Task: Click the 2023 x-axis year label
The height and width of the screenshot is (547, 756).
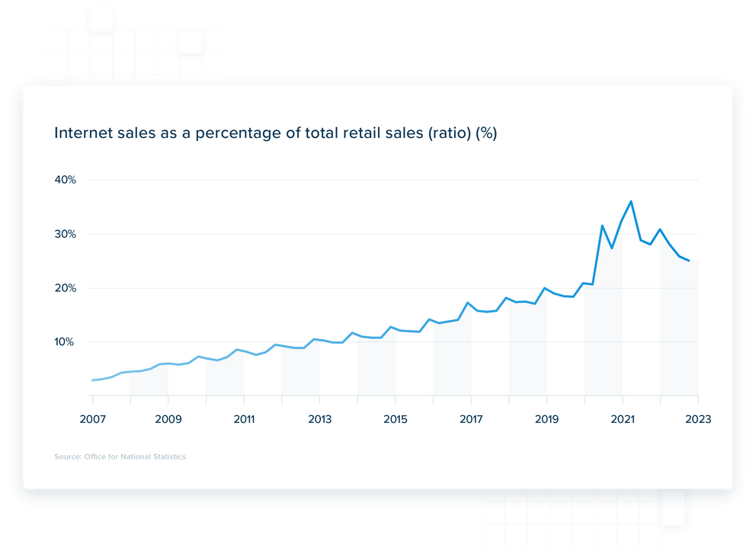Action: [697, 419]
